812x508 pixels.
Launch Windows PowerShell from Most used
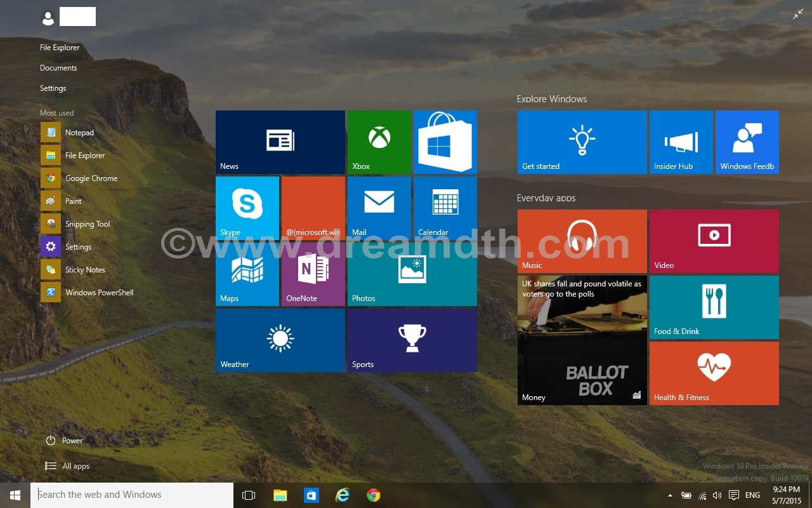[87, 293]
